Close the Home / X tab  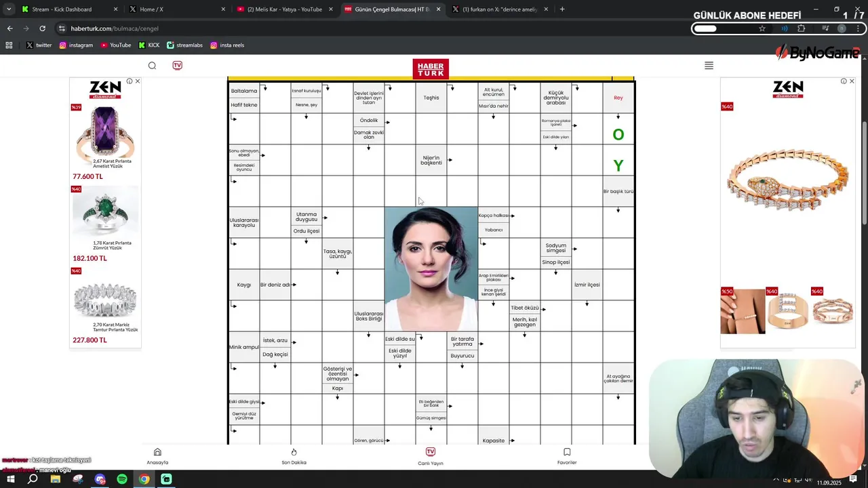(223, 9)
